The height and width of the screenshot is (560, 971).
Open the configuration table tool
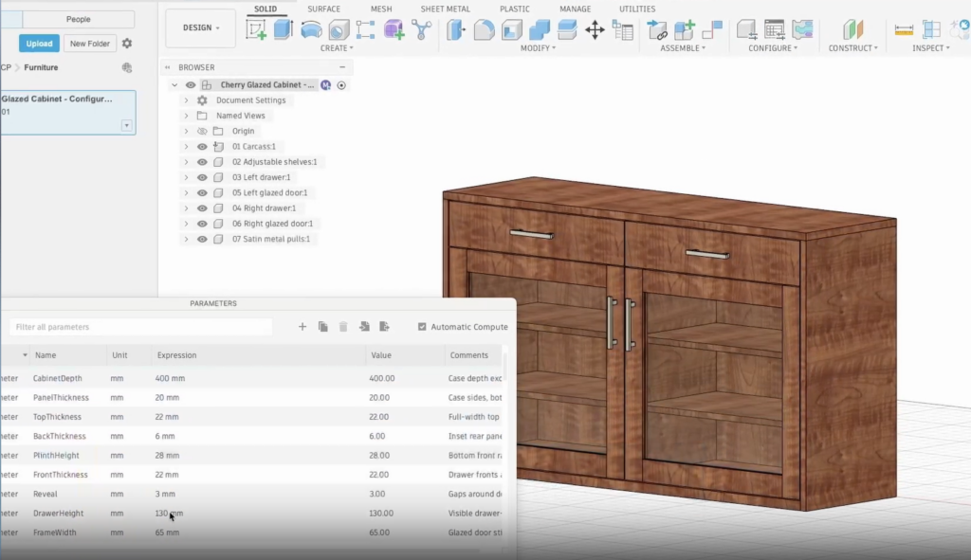point(774,29)
